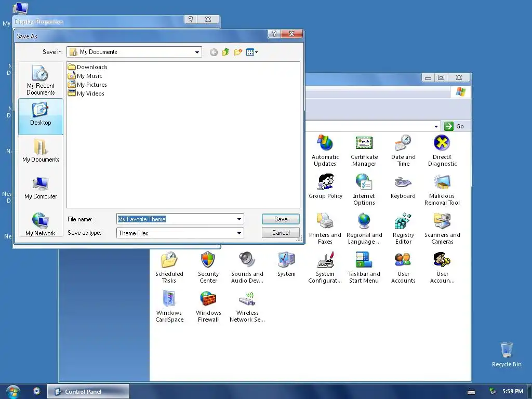The height and width of the screenshot is (399, 532).
Task: Open Security Center icon
Action: point(208,268)
